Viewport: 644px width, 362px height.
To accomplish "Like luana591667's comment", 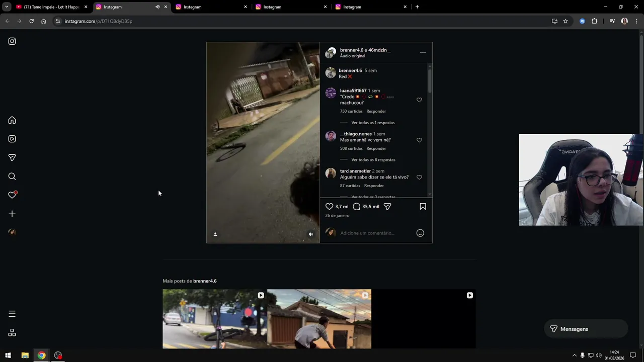I will (x=419, y=100).
